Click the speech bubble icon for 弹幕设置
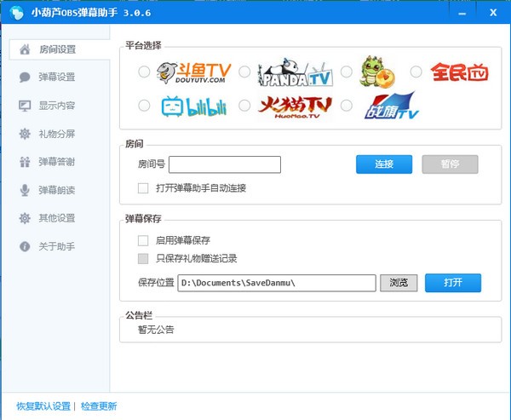The width and height of the screenshot is (511, 420). (25, 78)
